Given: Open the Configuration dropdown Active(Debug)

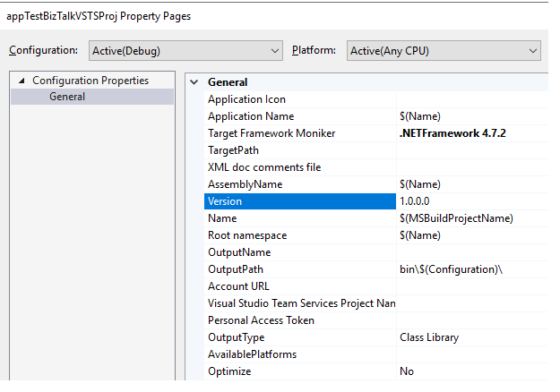Looking at the screenshot, I should point(185,51).
